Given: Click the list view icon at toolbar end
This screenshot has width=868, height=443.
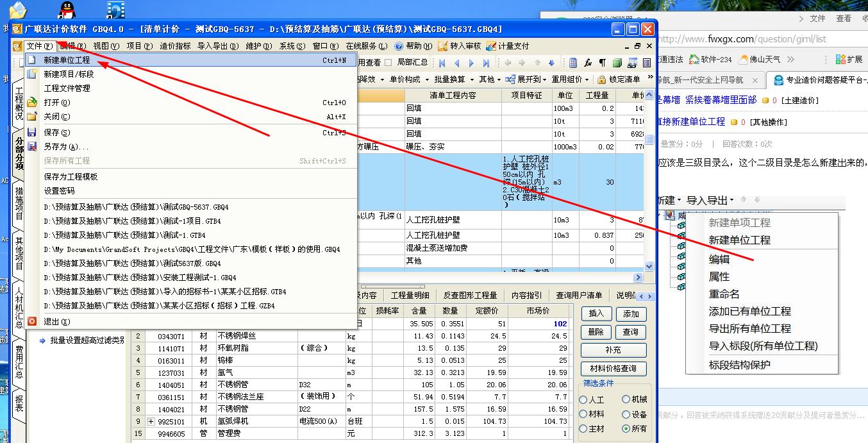Looking at the screenshot, I should (x=646, y=63).
